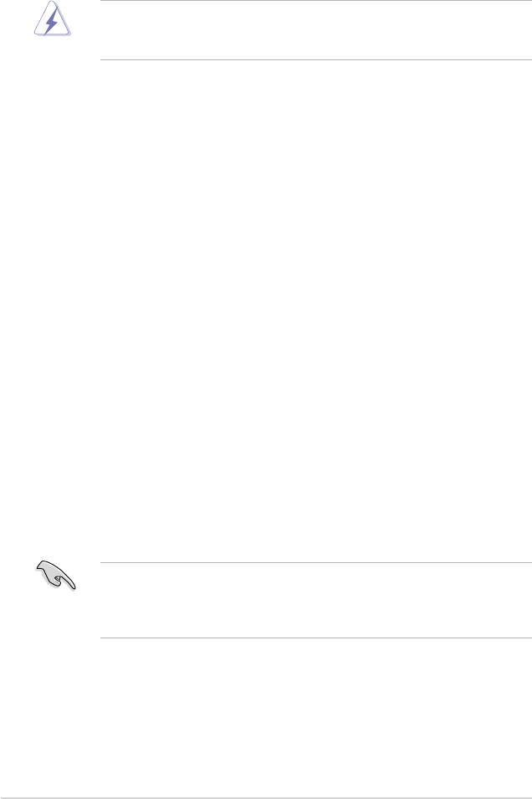The width and height of the screenshot is (532, 799).
Task: Click the line above the hand note callout
Action: click(316, 563)
